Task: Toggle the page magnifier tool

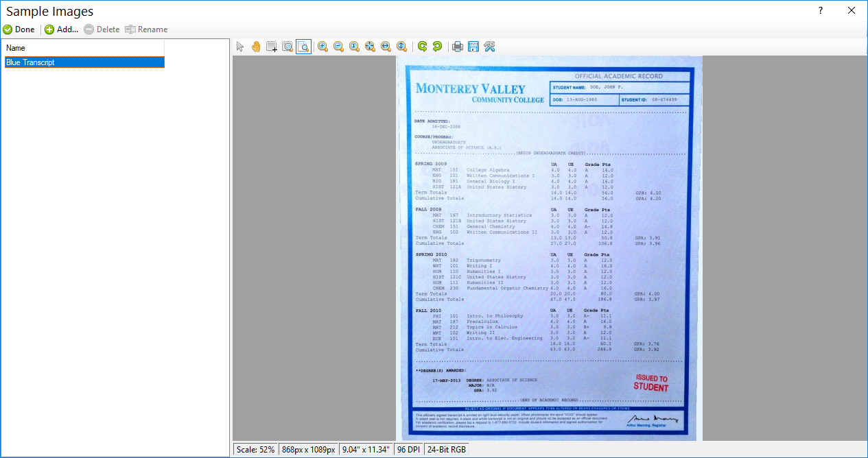Action: [x=303, y=47]
